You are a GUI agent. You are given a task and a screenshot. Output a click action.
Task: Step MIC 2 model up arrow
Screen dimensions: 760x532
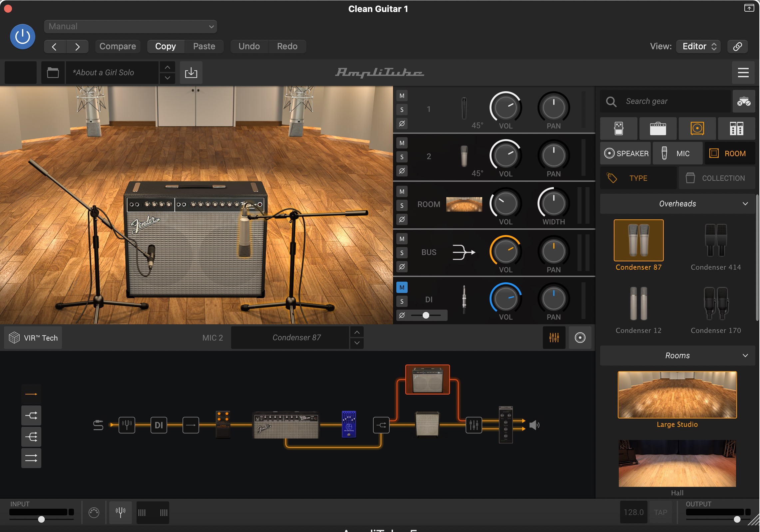pyautogui.click(x=357, y=332)
